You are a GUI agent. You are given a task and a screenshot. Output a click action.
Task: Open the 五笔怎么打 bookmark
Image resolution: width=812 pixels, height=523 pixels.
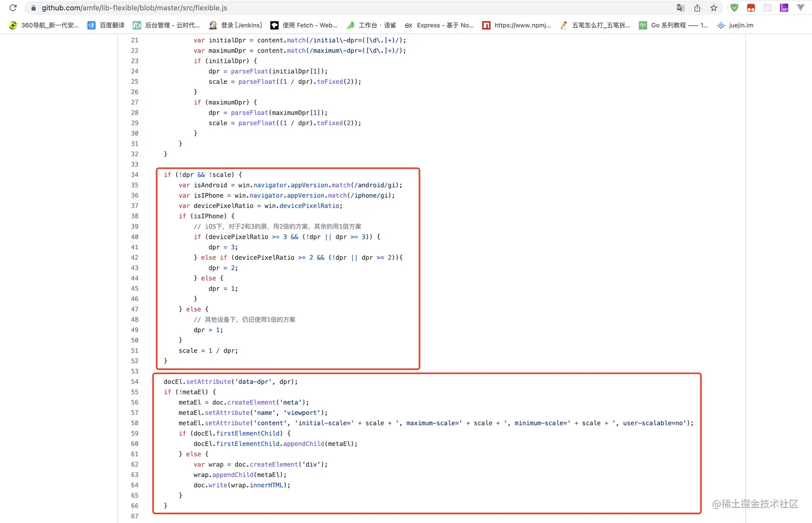pos(595,25)
